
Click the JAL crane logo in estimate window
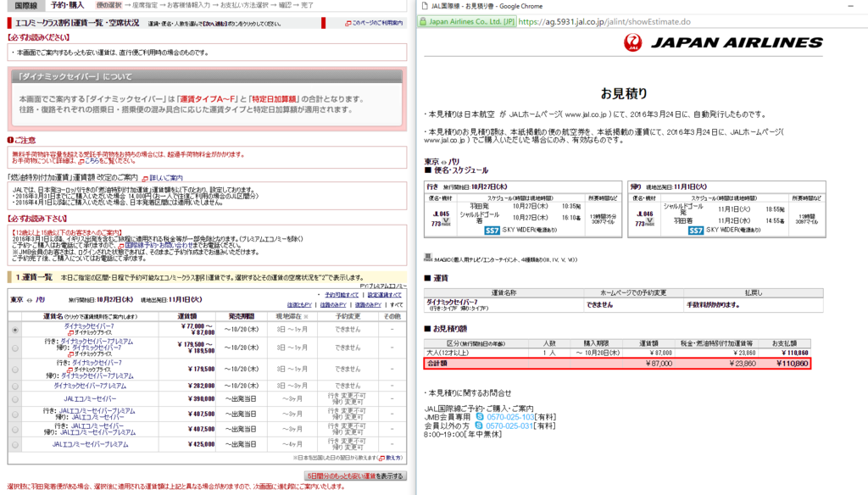(x=632, y=42)
